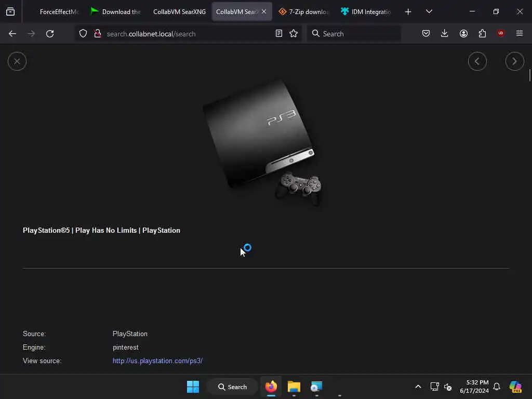Switch to Download the tab
This screenshot has height=399, width=532.
click(x=116, y=12)
